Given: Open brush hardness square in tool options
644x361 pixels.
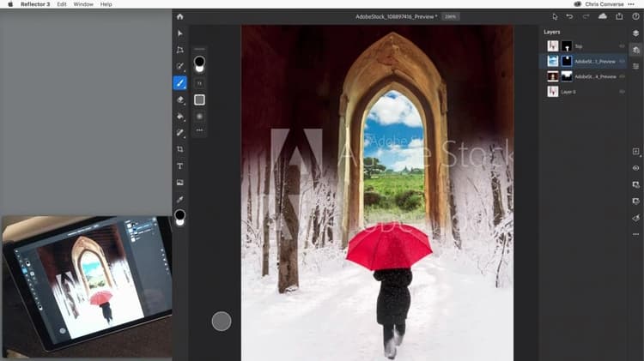Looking at the screenshot, I should coord(199,99).
